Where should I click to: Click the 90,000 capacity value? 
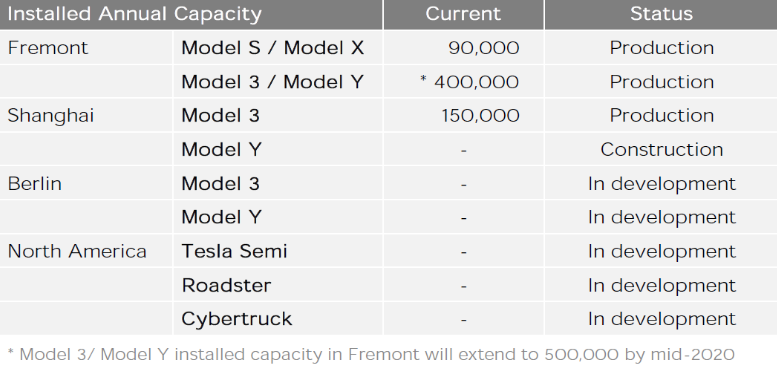pyautogui.click(x=484, y=48)
